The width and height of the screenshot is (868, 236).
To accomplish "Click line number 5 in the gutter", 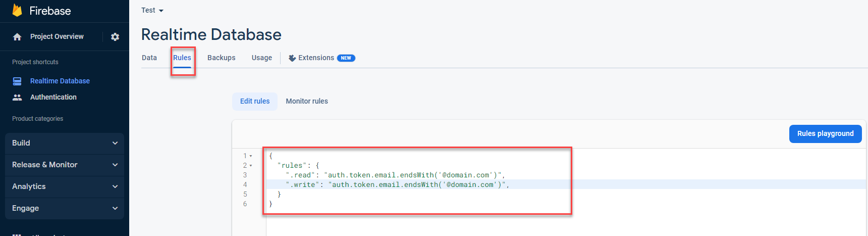I will click(x=245, y=195).
